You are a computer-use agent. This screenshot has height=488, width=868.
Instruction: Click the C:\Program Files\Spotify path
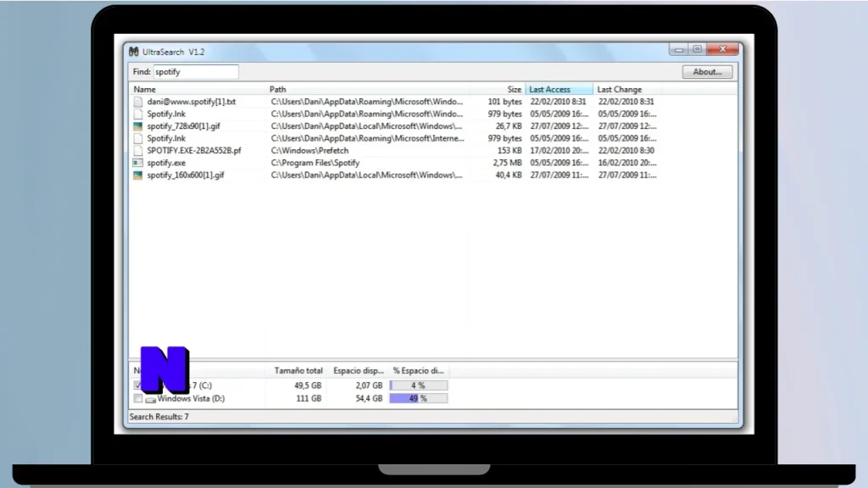click(x=315, y=163)
